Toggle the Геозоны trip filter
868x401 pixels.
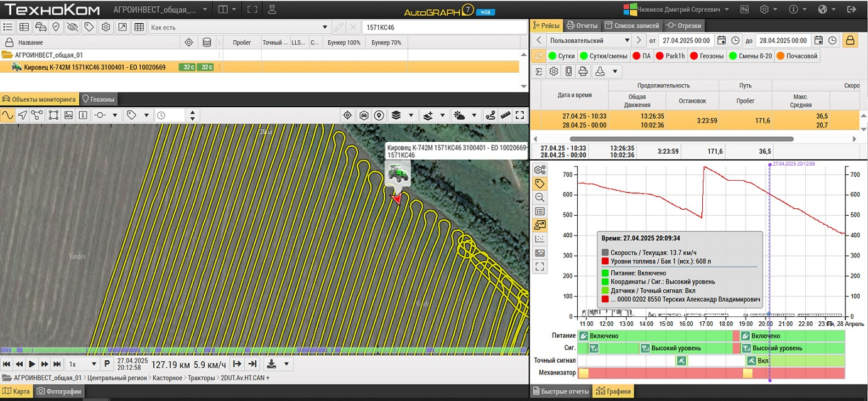point(707,56)
